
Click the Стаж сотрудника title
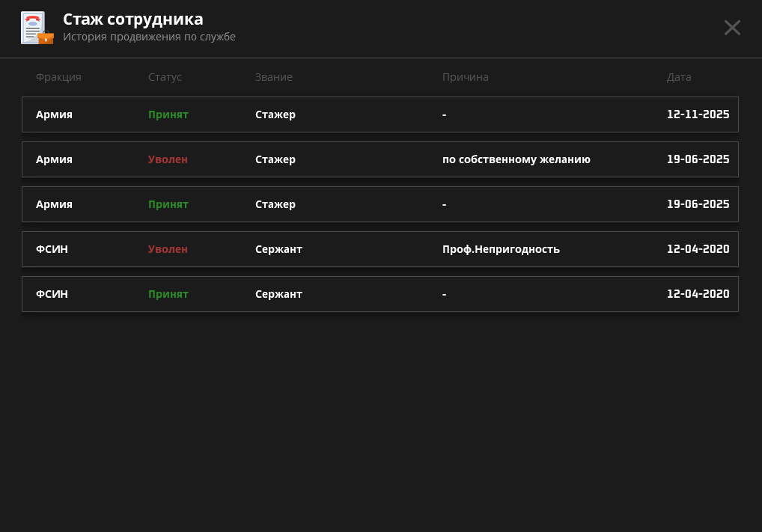point(132,19)
